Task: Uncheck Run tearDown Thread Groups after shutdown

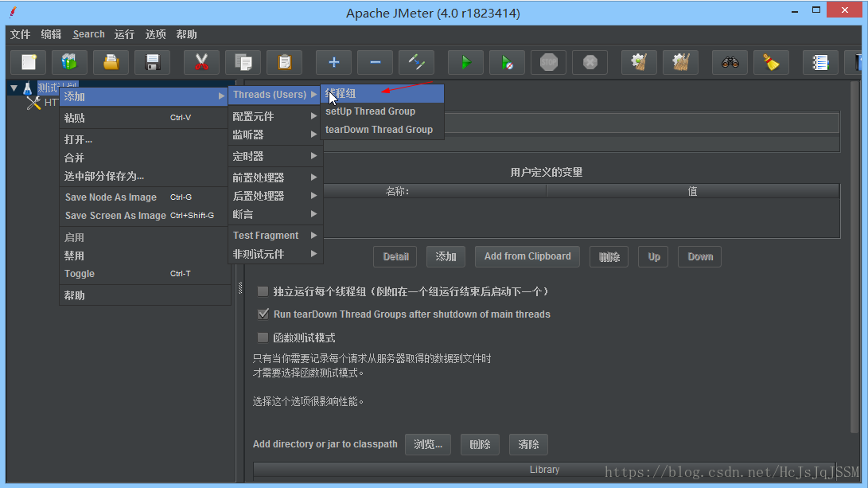Action: click(263, 314)
